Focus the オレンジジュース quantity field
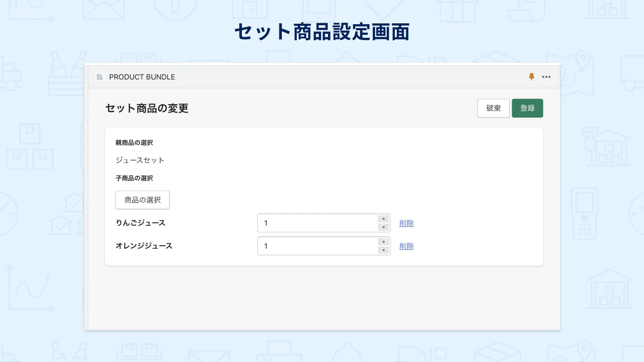The width and height of the screenshot is (644, 362). [317, 246]
